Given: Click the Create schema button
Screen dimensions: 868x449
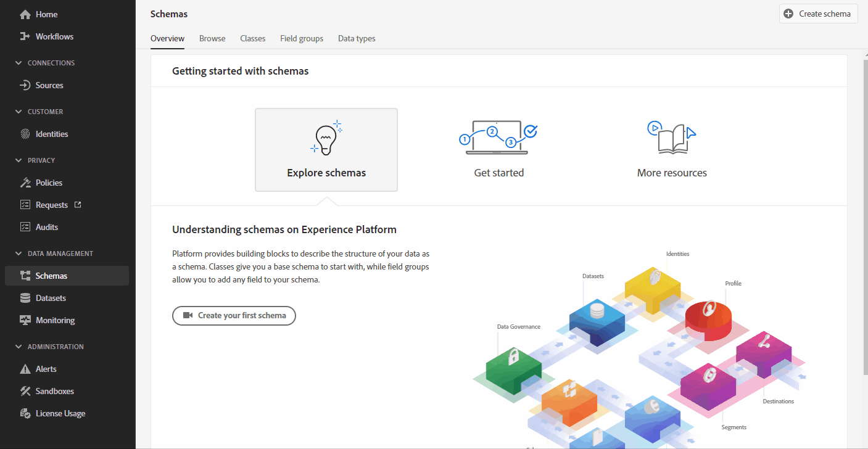Looking at the screenshot, I should (818, 13).
